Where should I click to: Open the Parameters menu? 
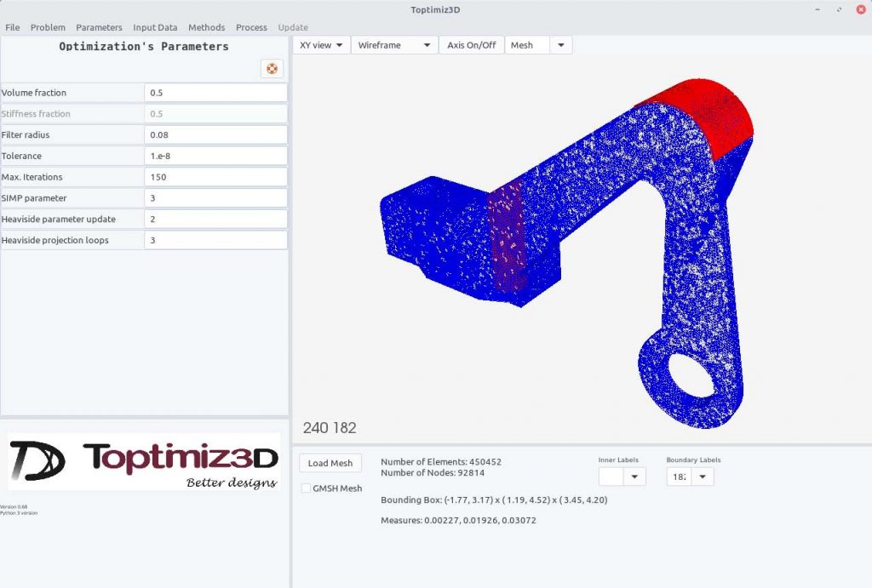click(99, 27)
